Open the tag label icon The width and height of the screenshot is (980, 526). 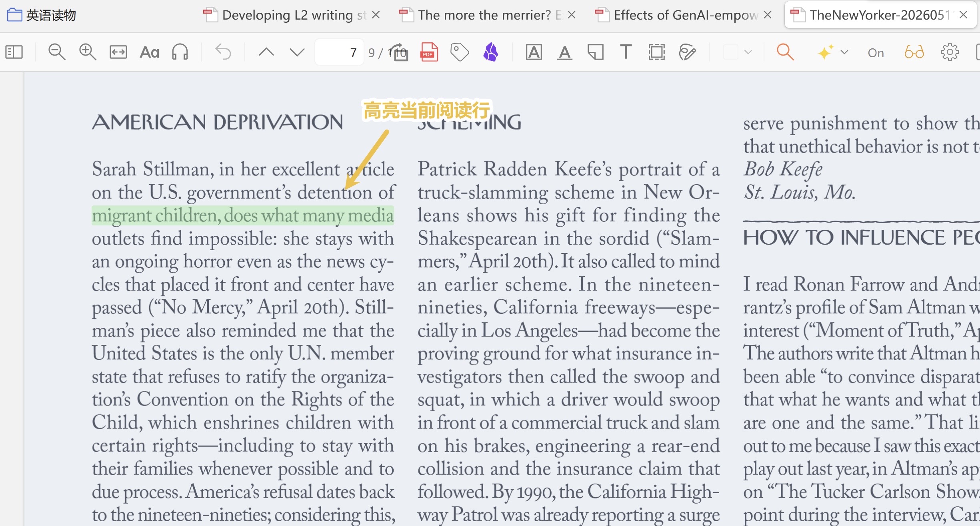tap(460, 52)
